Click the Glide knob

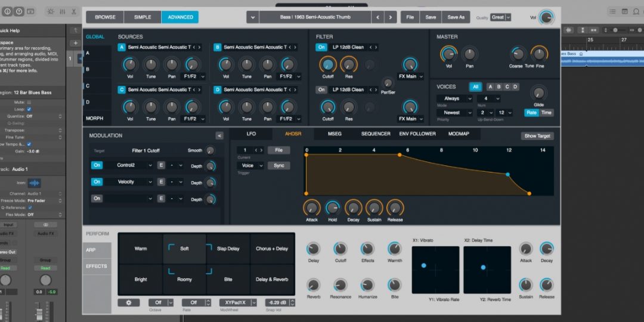(538, 93)
